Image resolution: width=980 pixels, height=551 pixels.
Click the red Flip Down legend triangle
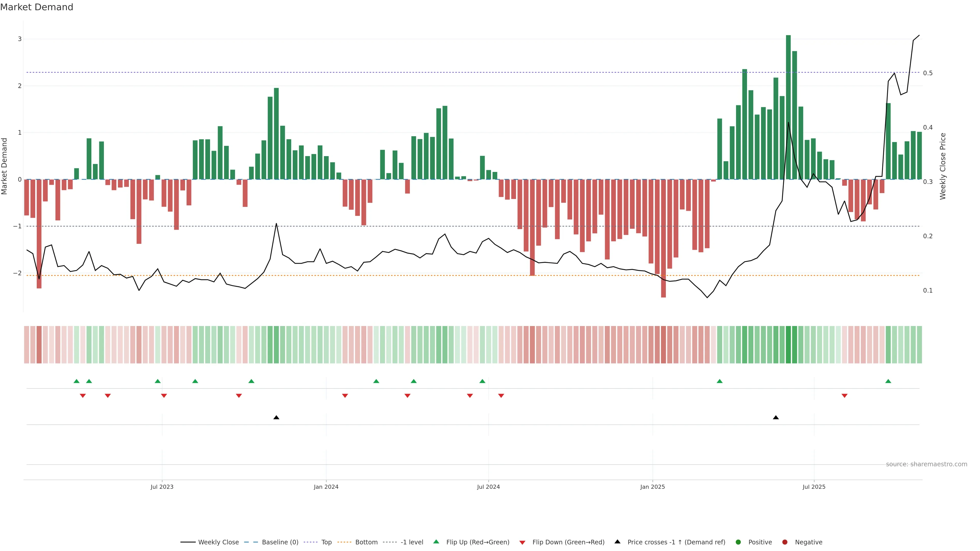pos(522,542)
